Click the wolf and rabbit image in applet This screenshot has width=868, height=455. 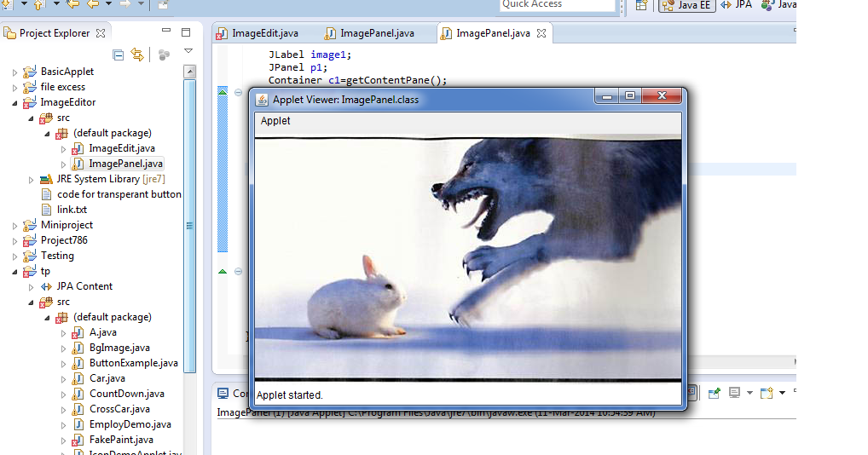[468, 259]
